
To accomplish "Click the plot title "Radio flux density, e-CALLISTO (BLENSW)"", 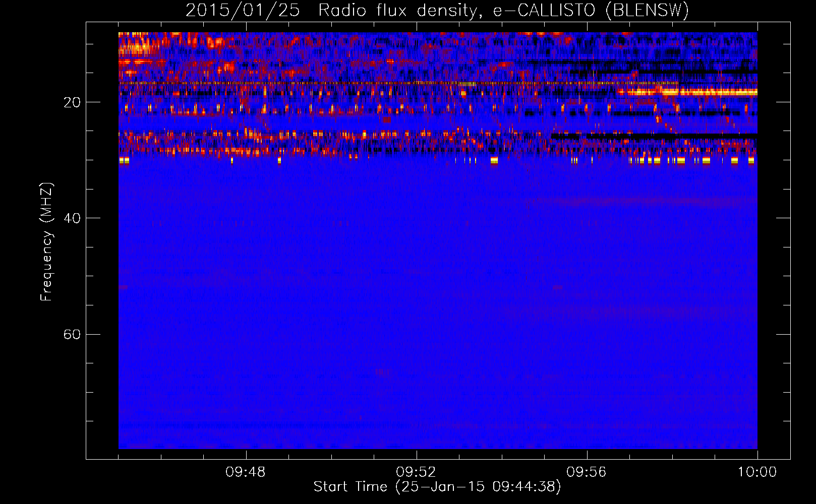I will tap(503, 11).
